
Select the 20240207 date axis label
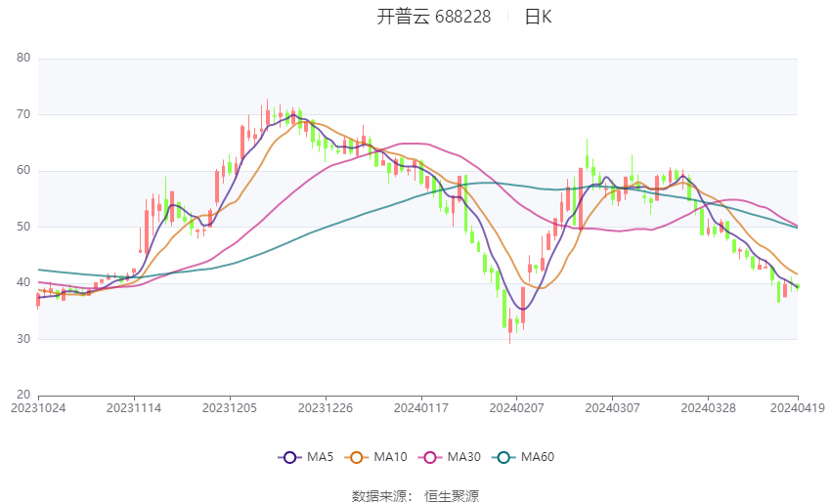pos(515,407)
